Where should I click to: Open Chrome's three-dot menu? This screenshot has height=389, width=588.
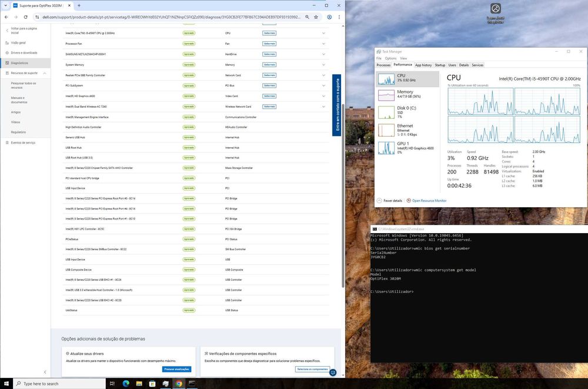[x=339, y=17]
